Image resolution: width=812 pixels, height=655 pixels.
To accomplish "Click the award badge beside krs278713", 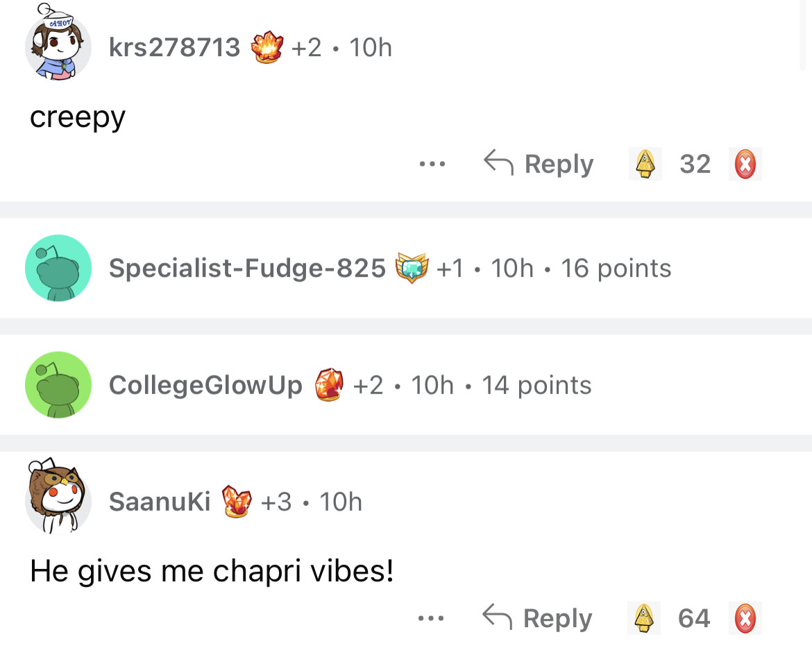I will [x=268, y=48].
